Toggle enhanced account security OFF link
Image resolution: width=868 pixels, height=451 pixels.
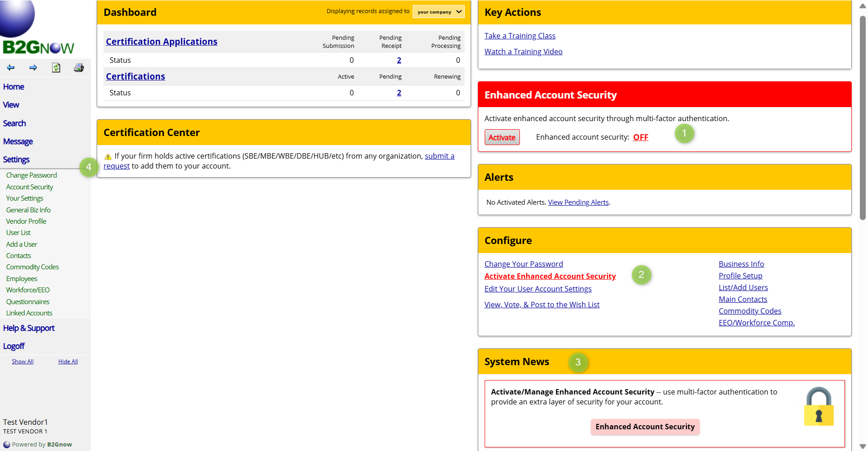(640, 137)
